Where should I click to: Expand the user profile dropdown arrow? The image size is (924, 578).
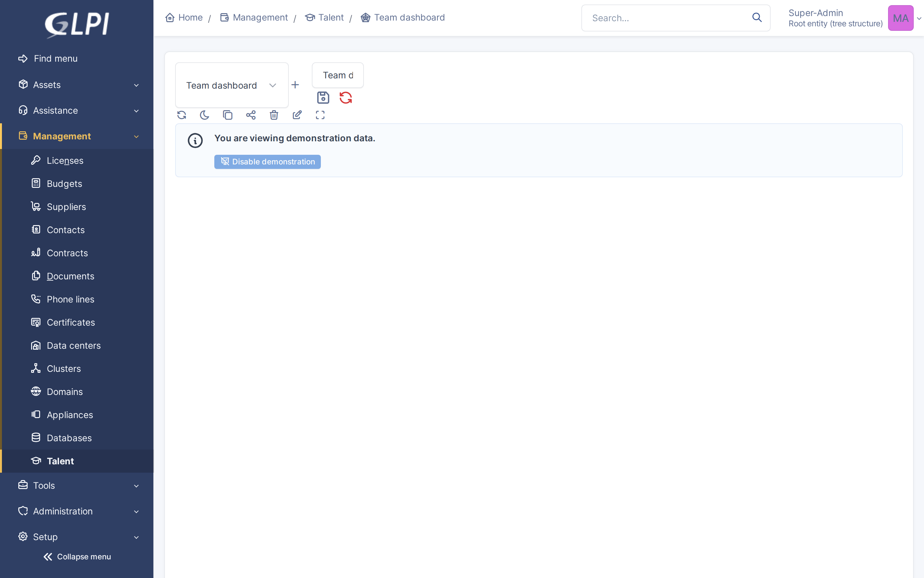919,18
